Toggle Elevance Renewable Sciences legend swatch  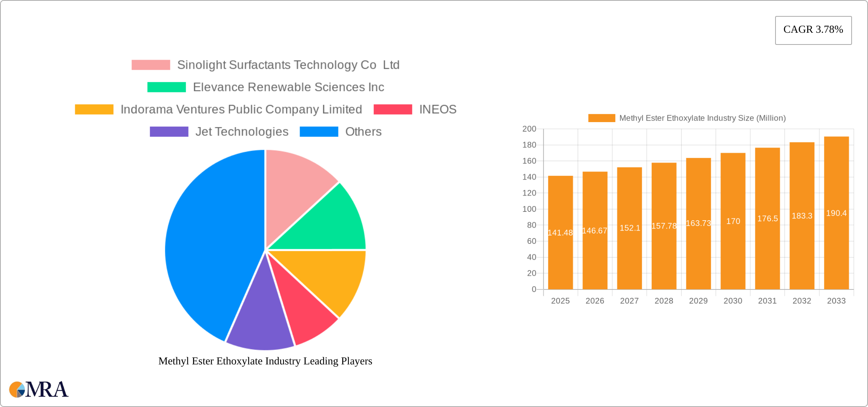[167, 87]
